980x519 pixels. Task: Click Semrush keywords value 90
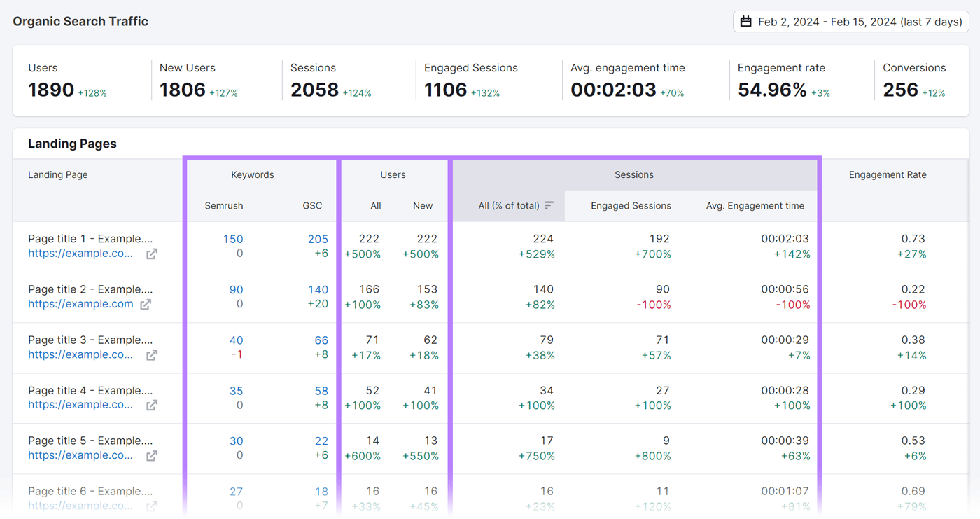click(236, 289)
